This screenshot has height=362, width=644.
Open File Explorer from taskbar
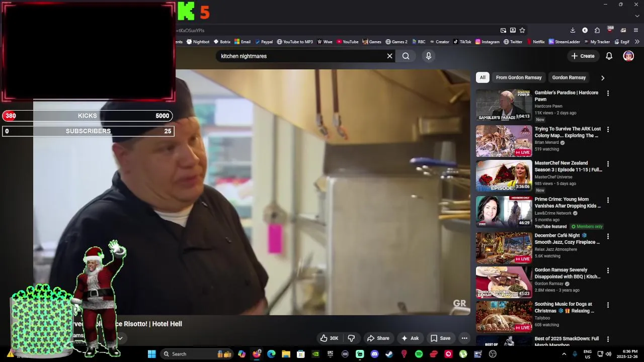click(x=286, y=354)
